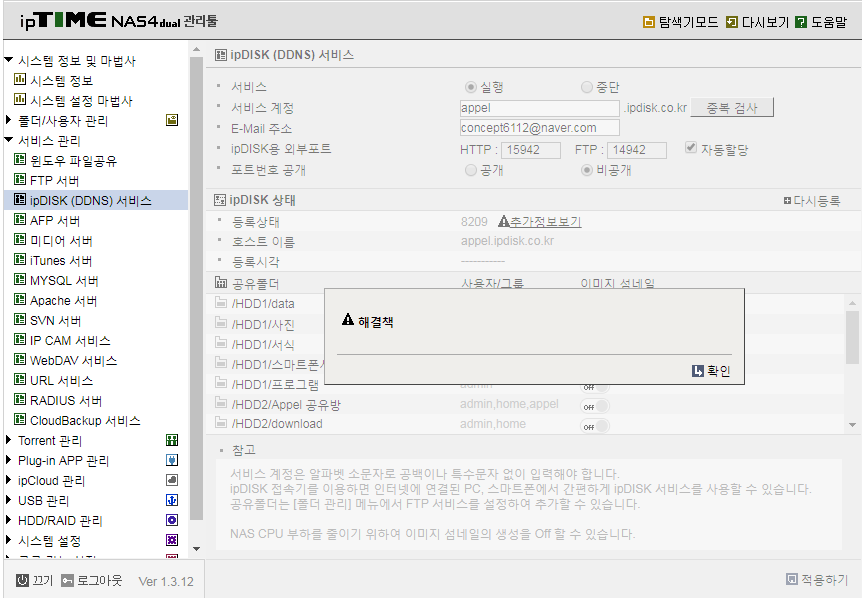
Task: Click the sidebar scroll down arrow
Action: coord(196,549)
